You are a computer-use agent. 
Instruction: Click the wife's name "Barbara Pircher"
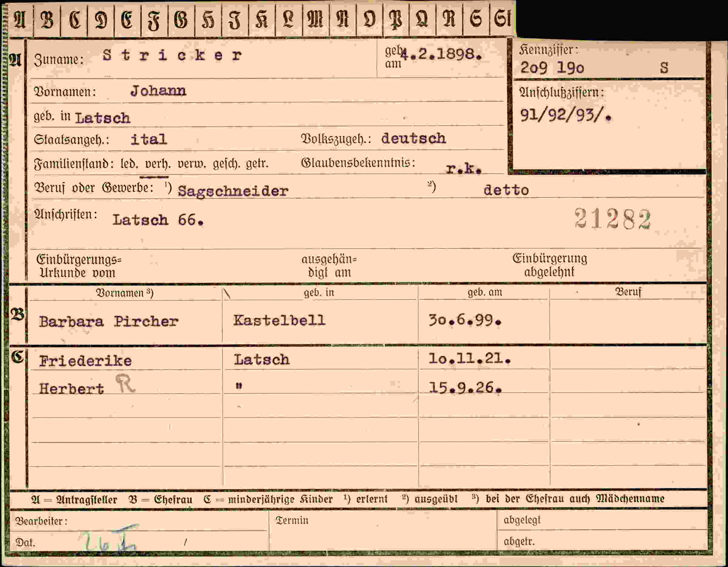pos(109,321)
